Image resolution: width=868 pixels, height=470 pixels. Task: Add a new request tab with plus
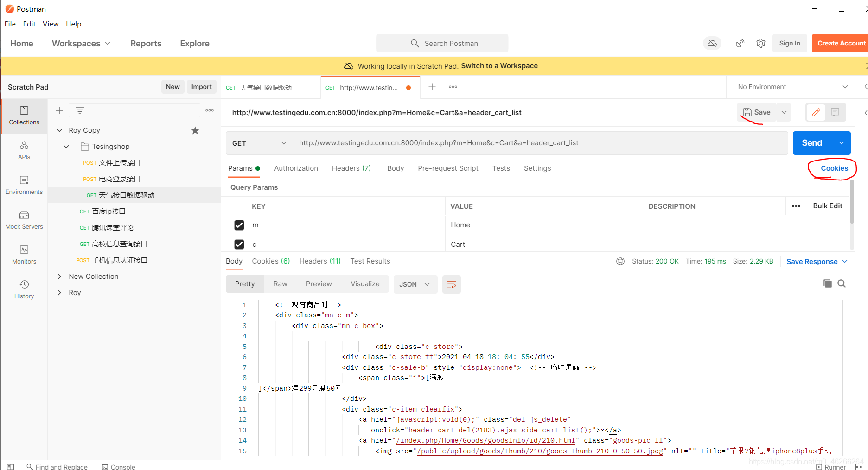[432, 87]
